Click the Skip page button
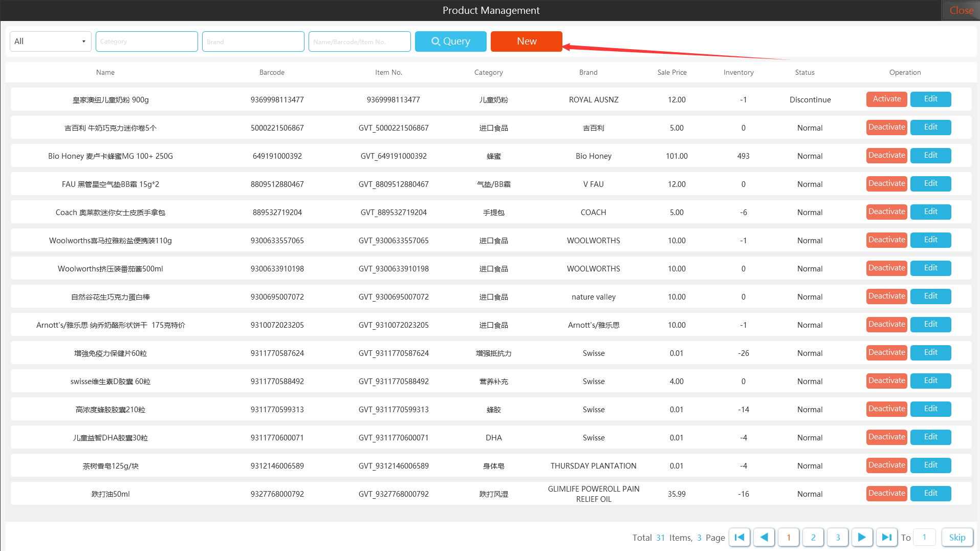 (x=957, y=537)
